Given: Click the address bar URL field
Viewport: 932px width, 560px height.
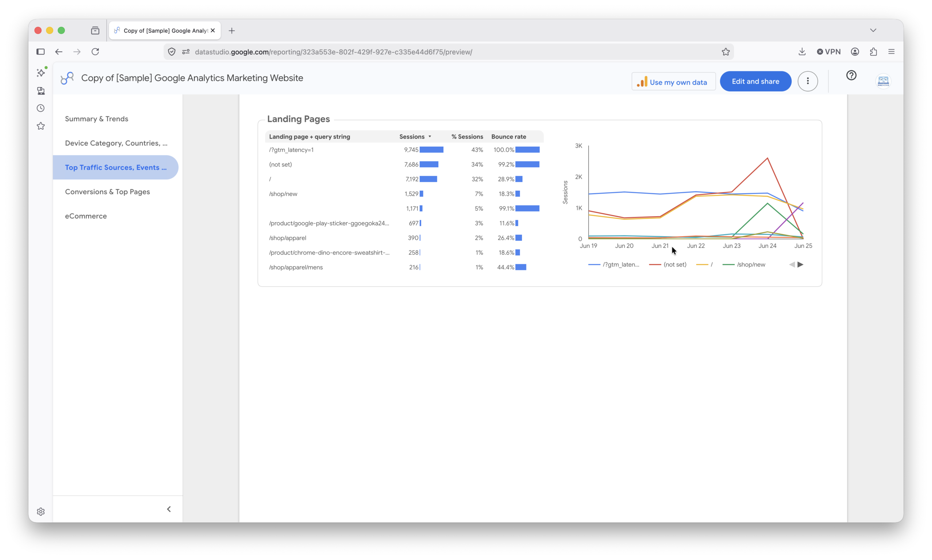Looking at the screenshot, I should (449, 52).
